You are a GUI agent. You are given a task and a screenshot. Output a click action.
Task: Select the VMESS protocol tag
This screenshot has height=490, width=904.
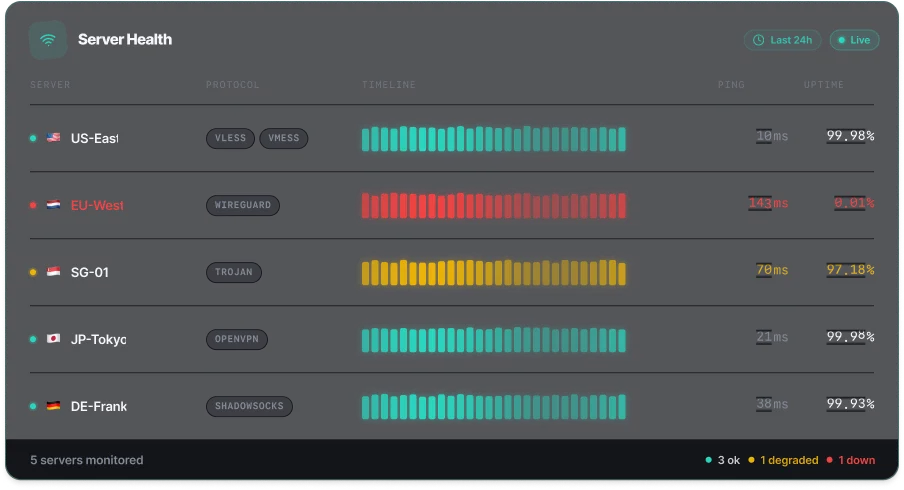pyautogui.click(x=284, y=138)
